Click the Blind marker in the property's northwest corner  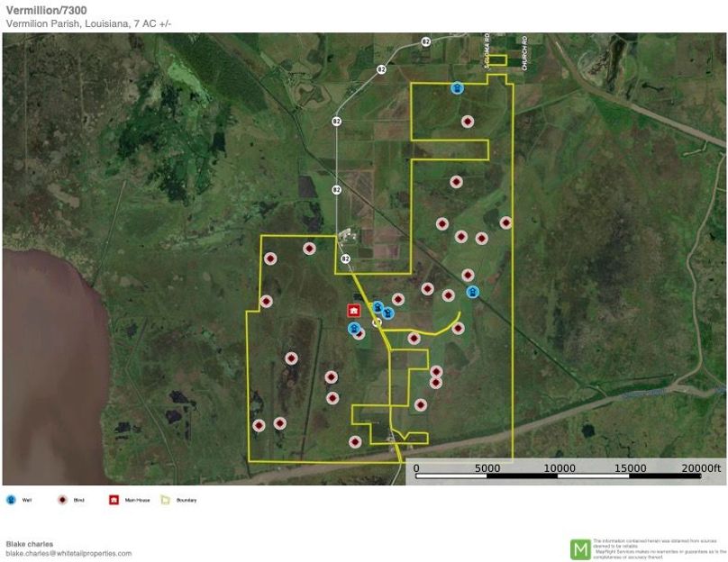pos(269,258)
